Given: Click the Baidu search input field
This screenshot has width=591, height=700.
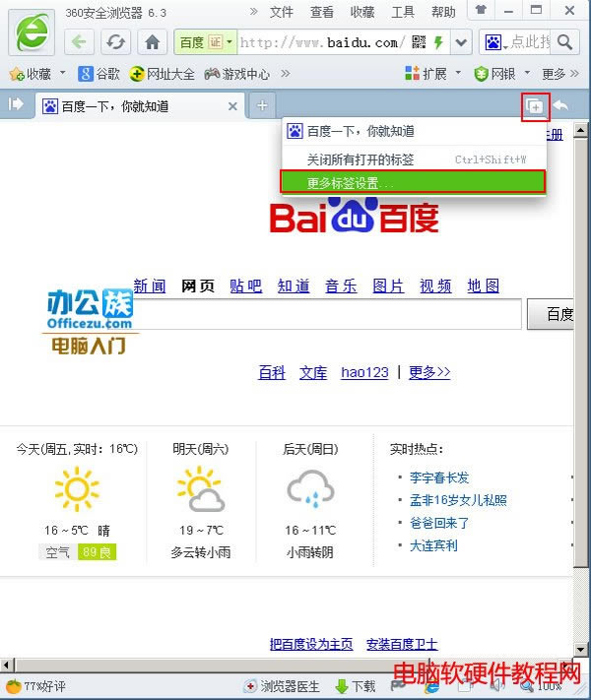Looking at the screenshot, I should tap(326, 314).
